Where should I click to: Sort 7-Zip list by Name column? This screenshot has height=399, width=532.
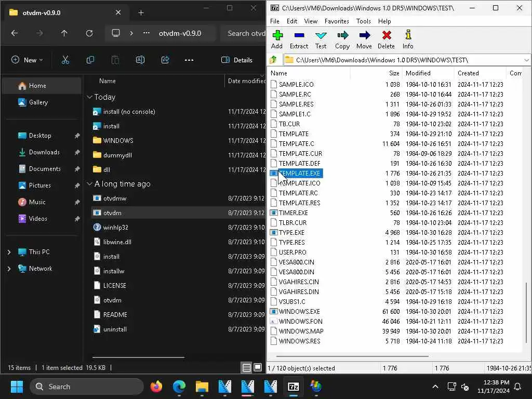coord(279,73)
